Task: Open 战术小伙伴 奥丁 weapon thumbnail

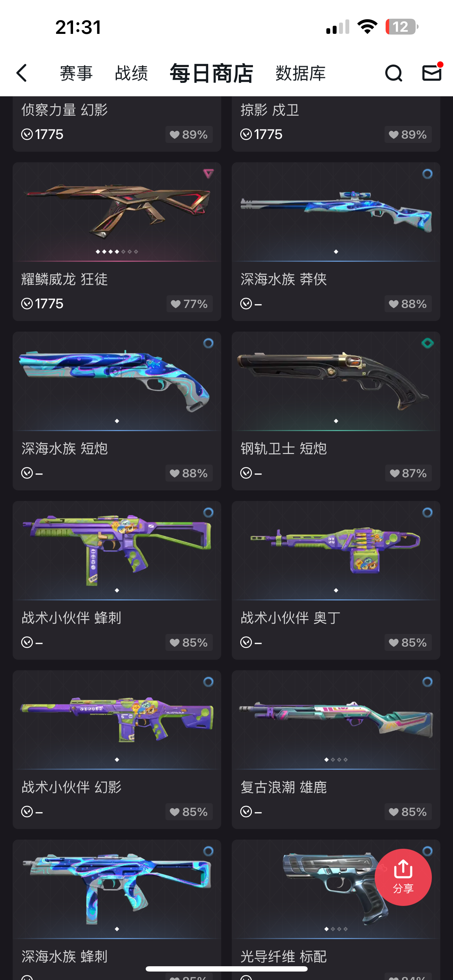Action: tap(336, 550)
